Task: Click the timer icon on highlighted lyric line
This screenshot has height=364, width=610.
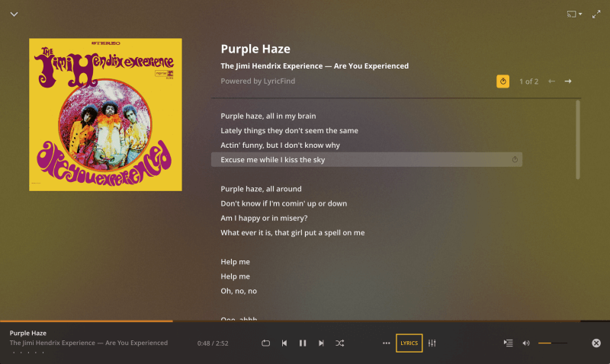Action: (515, 160)
